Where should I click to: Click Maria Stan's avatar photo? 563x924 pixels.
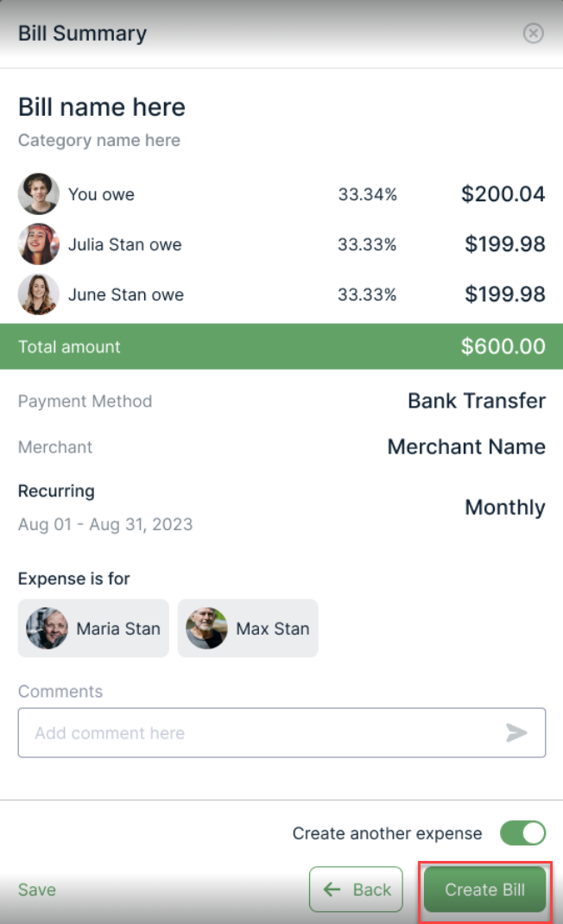[x=47, y=629]
